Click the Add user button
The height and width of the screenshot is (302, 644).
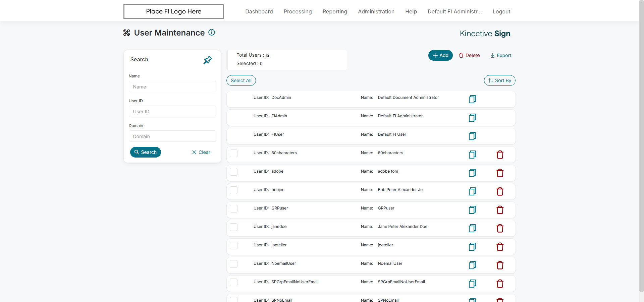pyautogui.click(x=440, y=55)
